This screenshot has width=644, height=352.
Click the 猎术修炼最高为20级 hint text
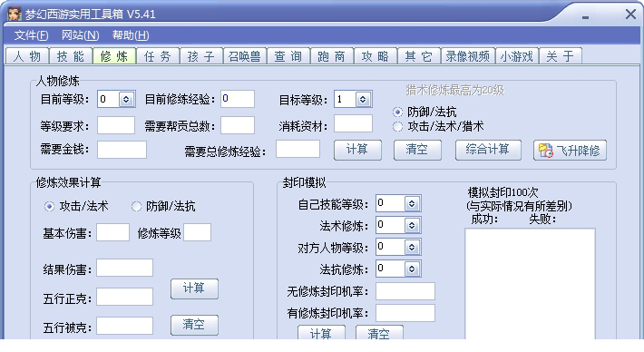click(x=454, y=90)
